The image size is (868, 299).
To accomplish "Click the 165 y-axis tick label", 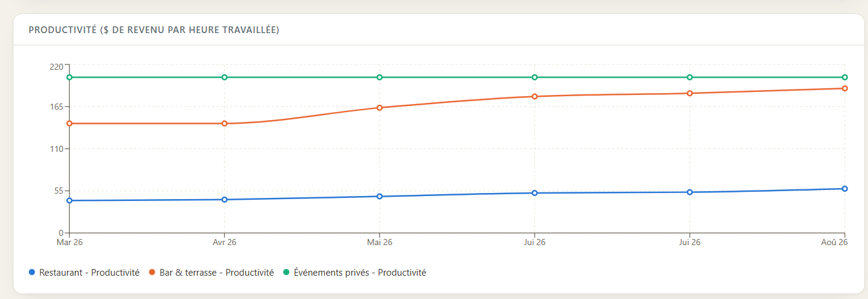I will pos(58,107).
